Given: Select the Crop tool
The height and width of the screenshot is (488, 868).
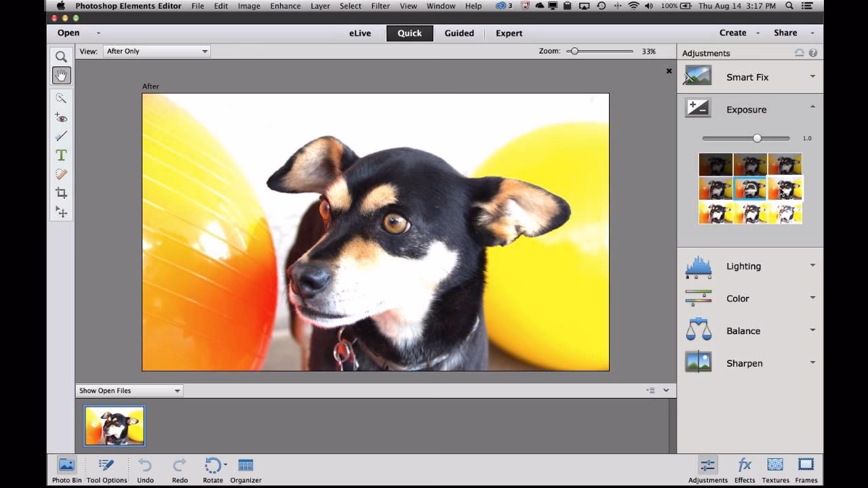Looking at the screenshot, I should [61, 193].
